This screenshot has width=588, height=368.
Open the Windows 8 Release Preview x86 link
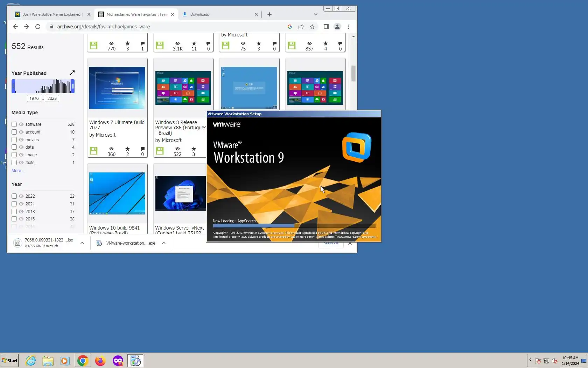coord(181,128)
